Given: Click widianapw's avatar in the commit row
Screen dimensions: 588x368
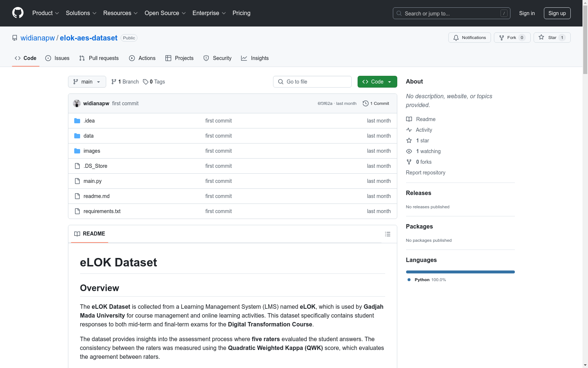Looking at the screenshot, I should (77, 103).
